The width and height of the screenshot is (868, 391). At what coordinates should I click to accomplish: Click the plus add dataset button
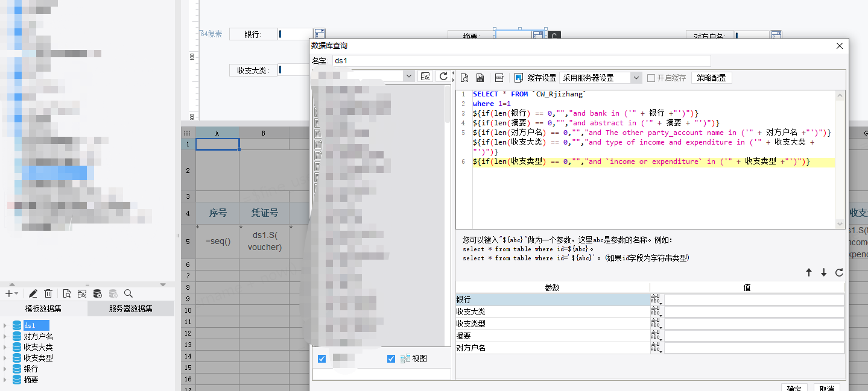click(x=9, y=293)
